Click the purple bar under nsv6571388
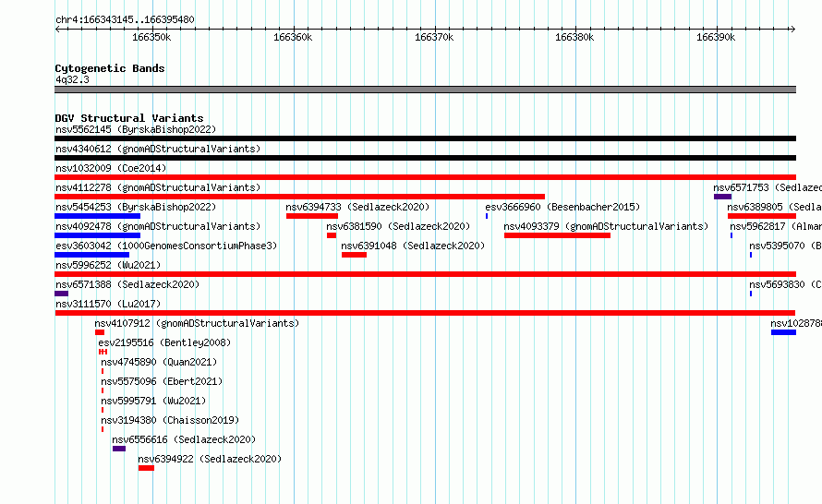822x504 pixels. pos(61,294)
